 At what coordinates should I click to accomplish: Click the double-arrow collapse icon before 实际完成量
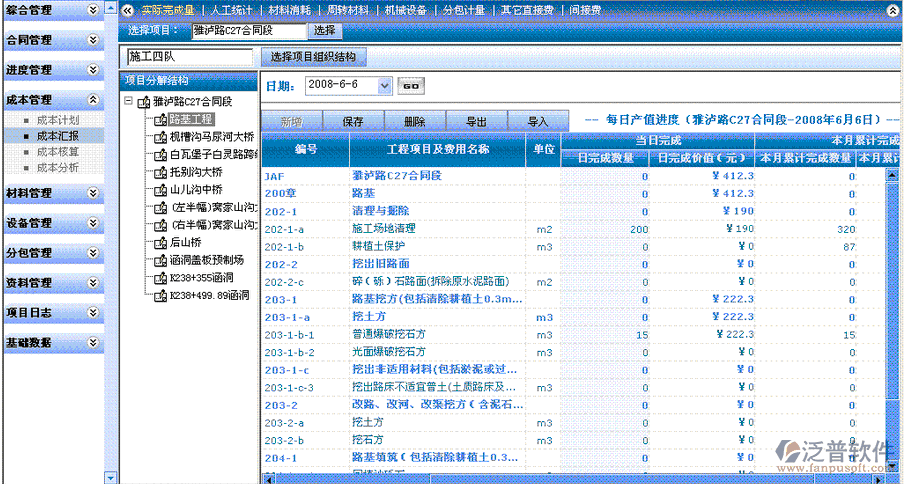[127, 10]
